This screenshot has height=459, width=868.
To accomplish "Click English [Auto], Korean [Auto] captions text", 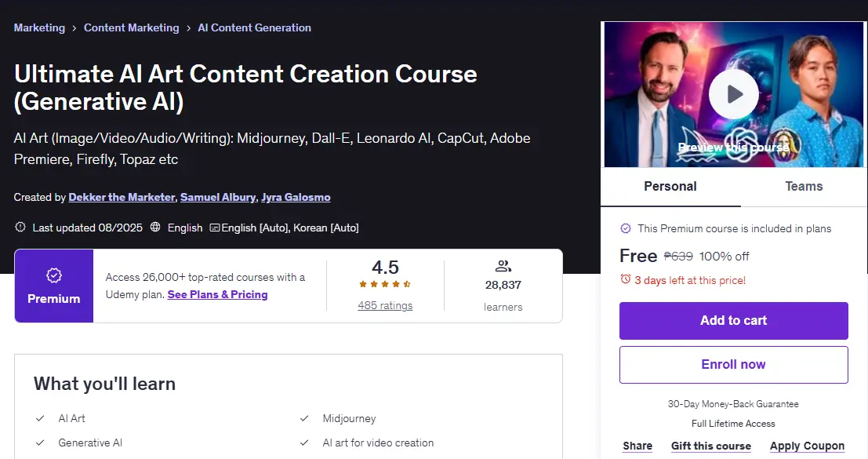I will 290,228.
